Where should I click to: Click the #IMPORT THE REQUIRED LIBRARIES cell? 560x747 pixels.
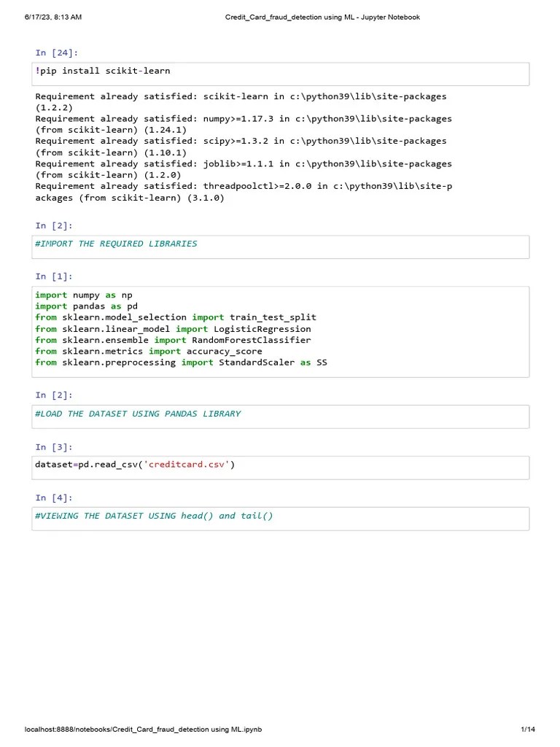(x=281, y=247)
